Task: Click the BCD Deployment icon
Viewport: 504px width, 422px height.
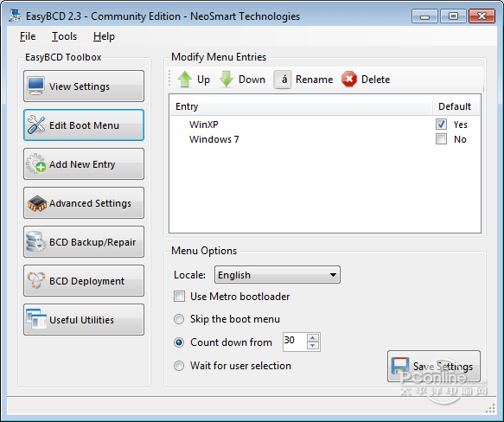Action: [x=36, y=280]
